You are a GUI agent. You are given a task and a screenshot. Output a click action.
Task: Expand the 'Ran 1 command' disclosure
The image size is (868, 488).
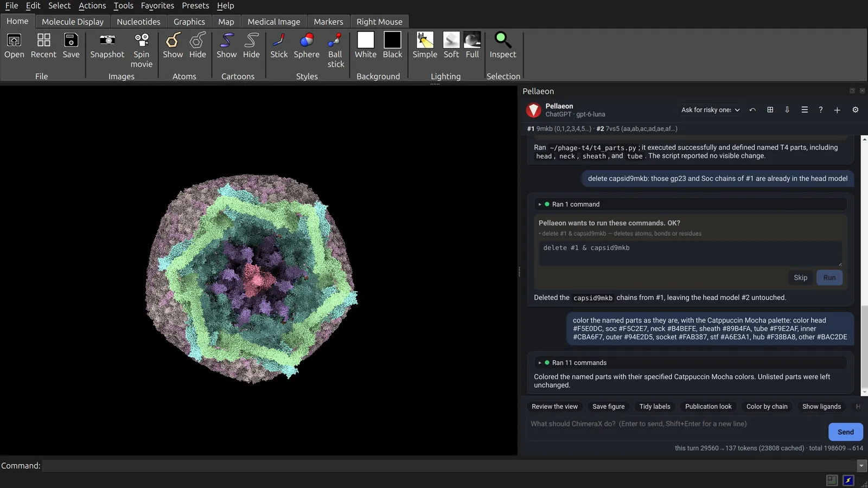point(690,204)
